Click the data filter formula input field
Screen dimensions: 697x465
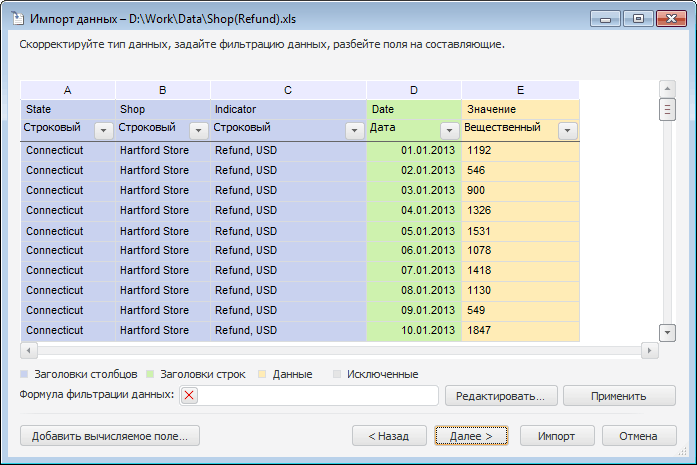pyautogui.click(x=309, y=395)
